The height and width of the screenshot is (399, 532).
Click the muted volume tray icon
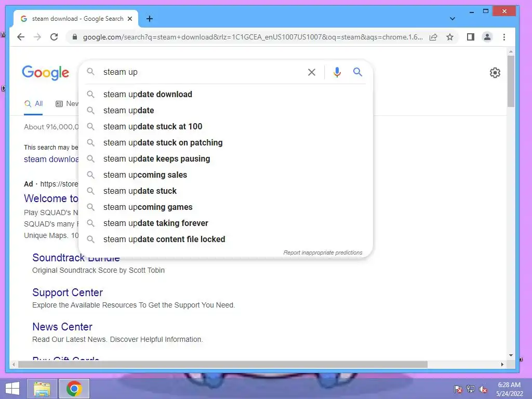[483, 389]
